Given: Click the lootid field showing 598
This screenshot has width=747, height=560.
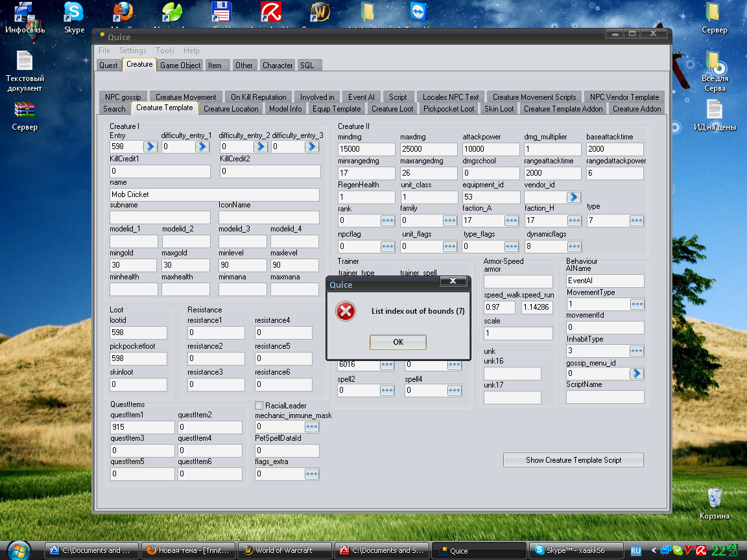Looking at the screenshot, I should coord(138,332).
